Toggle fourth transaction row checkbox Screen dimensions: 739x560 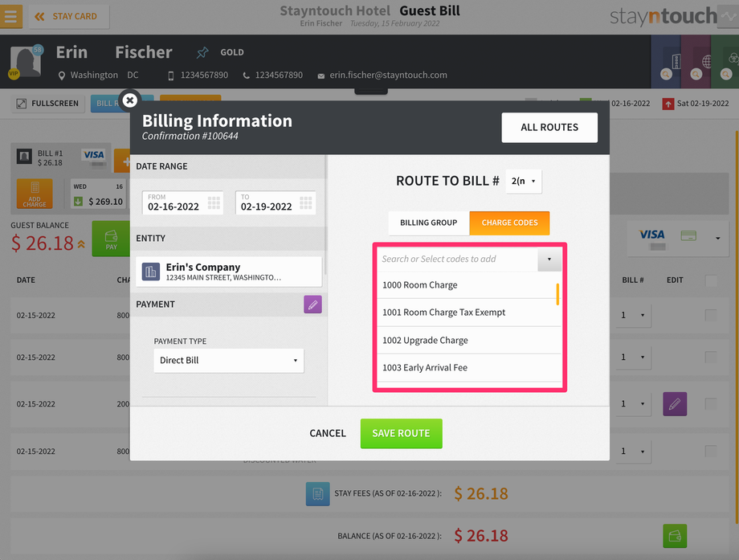711,451
